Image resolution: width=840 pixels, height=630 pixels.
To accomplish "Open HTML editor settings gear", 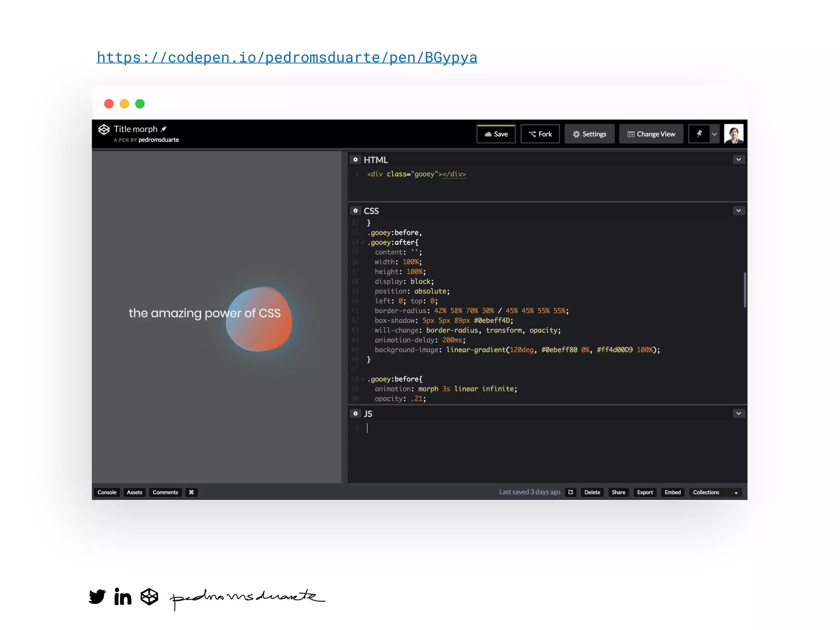I will [356, 160].
